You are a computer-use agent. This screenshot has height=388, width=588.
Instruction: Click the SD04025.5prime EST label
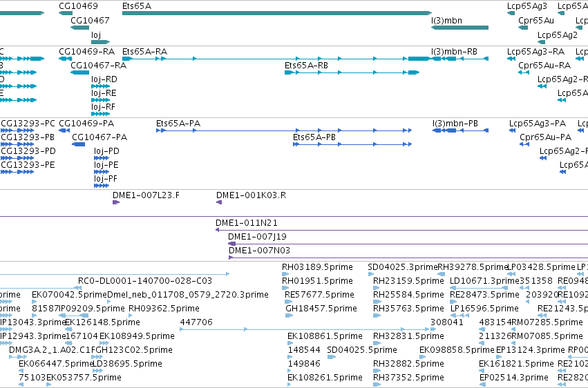[362, 350]
